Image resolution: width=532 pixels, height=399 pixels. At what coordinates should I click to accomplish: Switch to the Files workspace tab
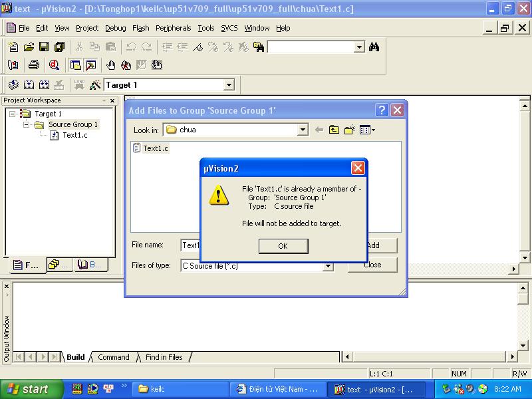click(27, 265)
